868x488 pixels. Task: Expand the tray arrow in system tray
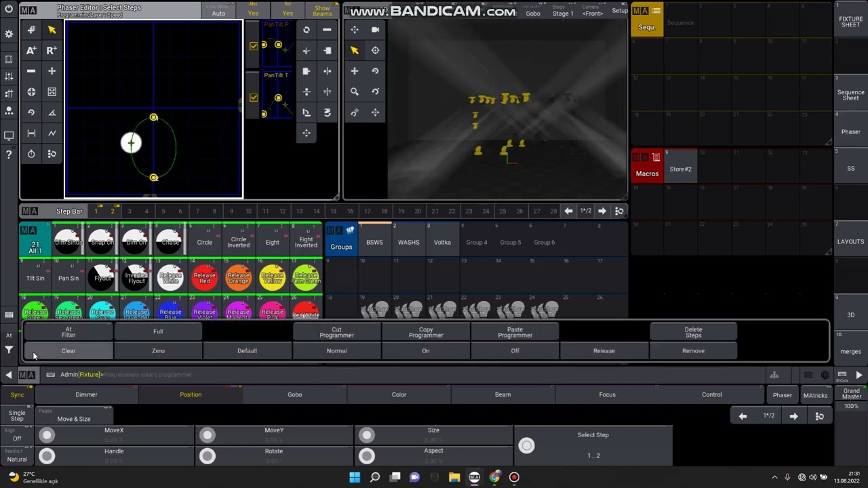774,477
